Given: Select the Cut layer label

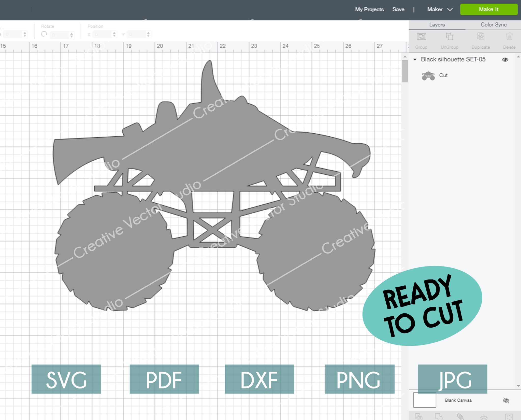Looking at the screenshot, I should 443,75.
